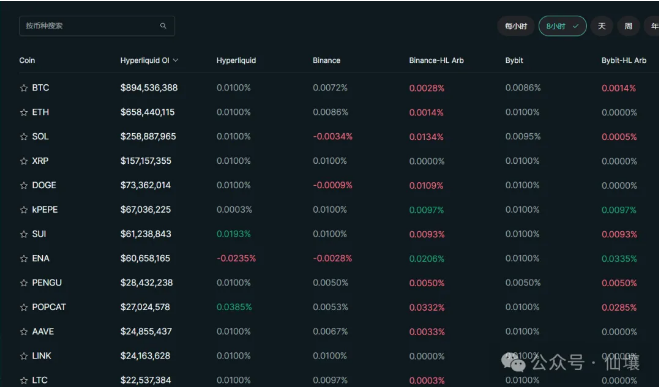This screenshot has height=387, width=659.
Task: Sort by Binance-HL Arb header
Action: [x=436, y=61]
